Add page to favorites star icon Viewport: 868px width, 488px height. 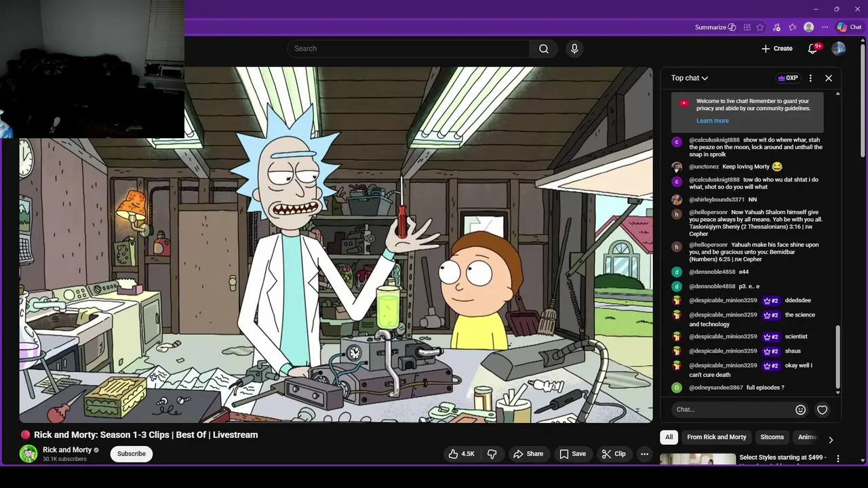(760, 27)
